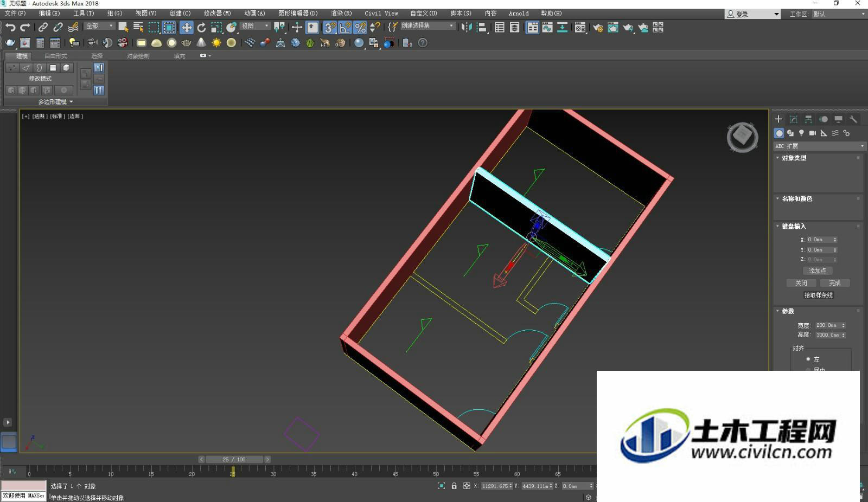Viewport: 868px width, 502px height.
Task: Activate the Select and Move tool
Action: (187, 27)
